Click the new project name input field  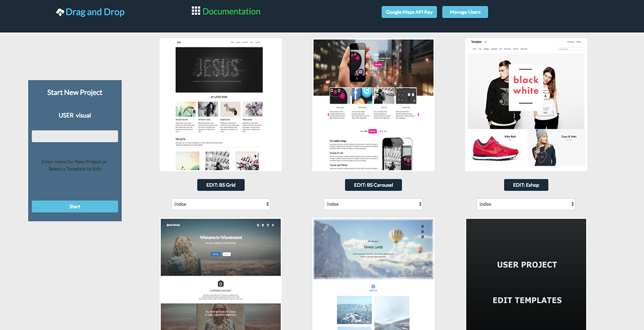(75, 136)
